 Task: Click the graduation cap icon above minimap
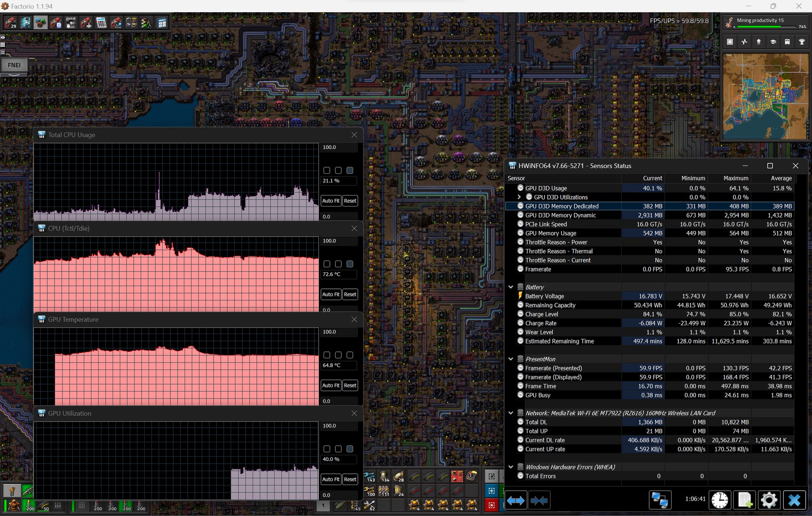[x=773, y=42]
